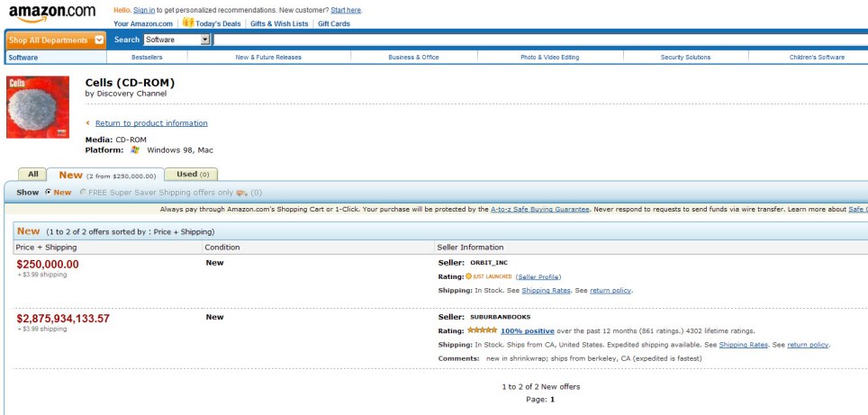Open Gift Cards link
This screenshot has height=415, width=868.
coord(334,23)
